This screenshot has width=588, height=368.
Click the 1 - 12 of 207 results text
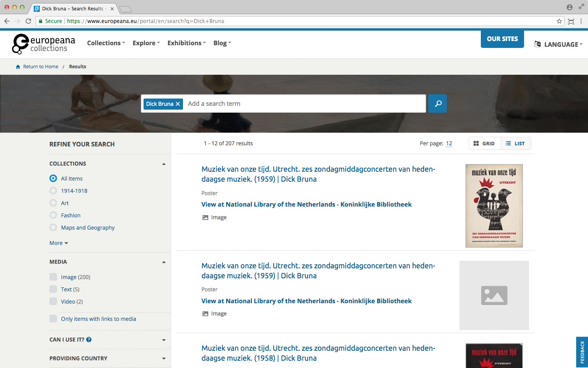tap(228, 143)
